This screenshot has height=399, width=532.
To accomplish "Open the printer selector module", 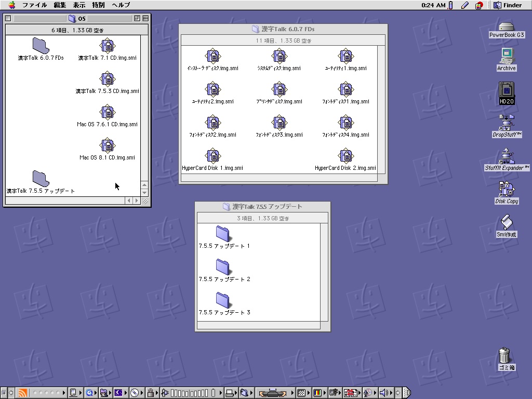I will tap(231, 393).
